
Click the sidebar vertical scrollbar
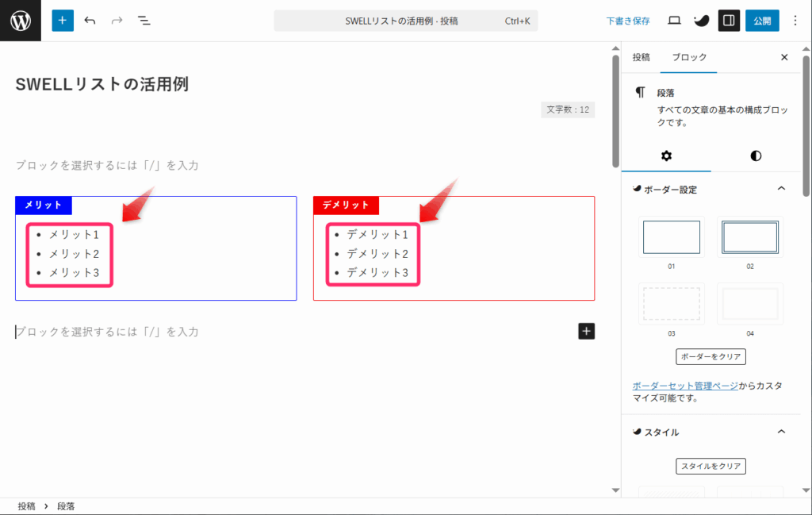point(806,126)
